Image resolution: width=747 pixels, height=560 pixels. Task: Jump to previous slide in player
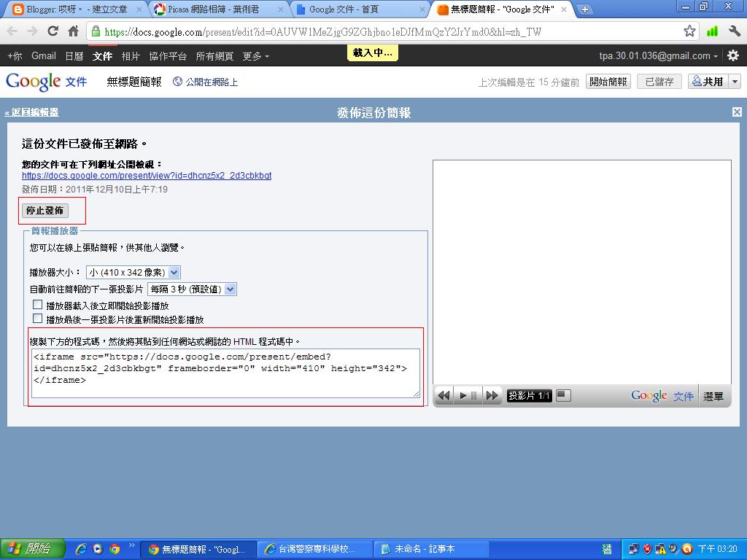[444, 396]
